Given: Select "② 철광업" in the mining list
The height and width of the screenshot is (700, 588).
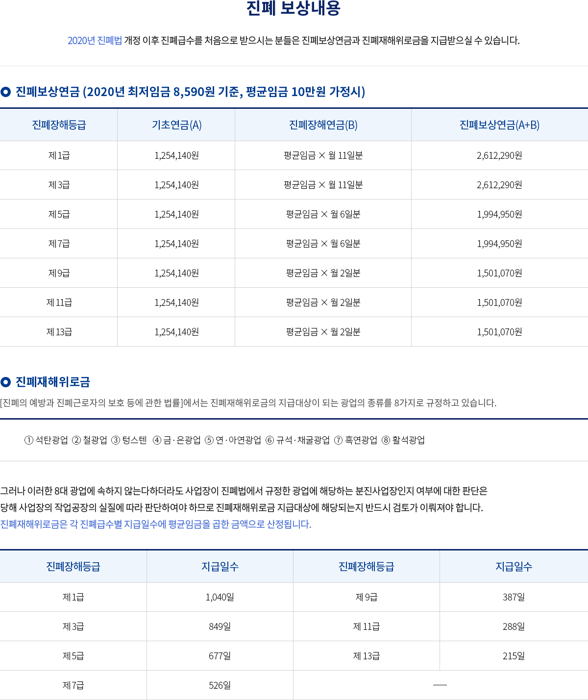Looking at the screenshot, I should 90,440.
